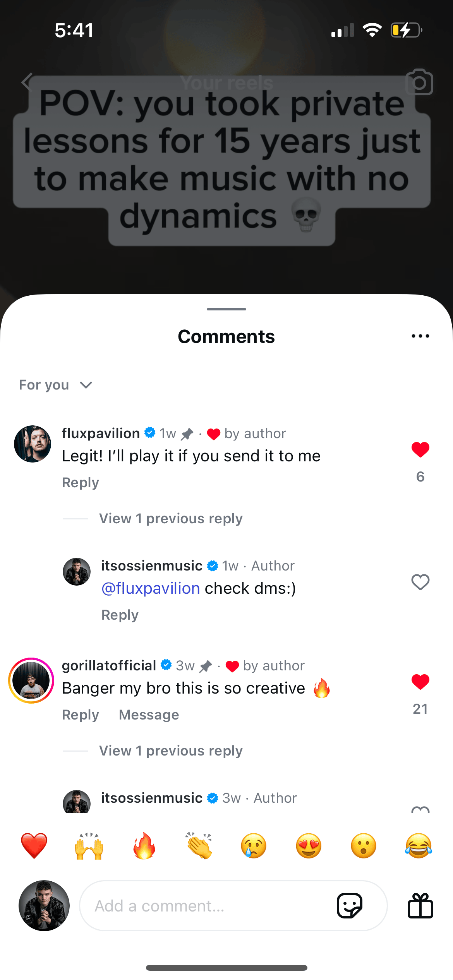The height and width of the screenshot is (980, 453).
Task: Like the 'check dms:)' reply
Action: pos(420,582)
